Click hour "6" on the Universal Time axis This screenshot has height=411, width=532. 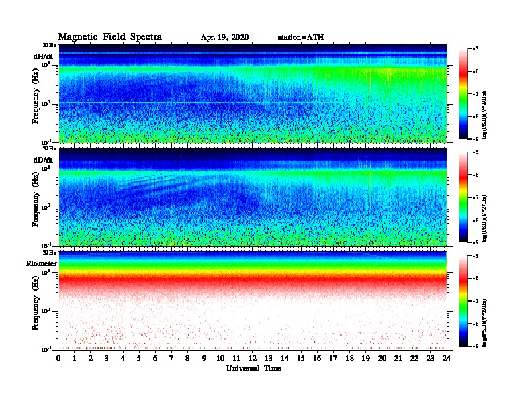tap(155, 358)
